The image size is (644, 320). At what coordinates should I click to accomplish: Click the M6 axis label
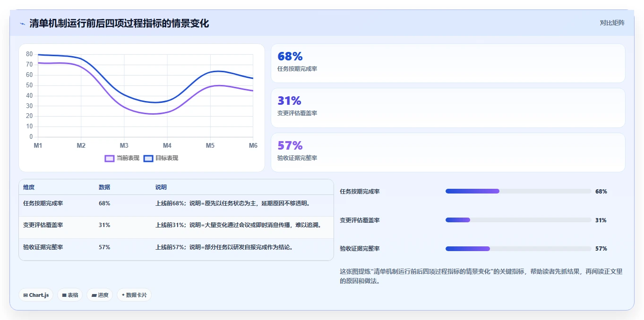click(x=253, y=145)
